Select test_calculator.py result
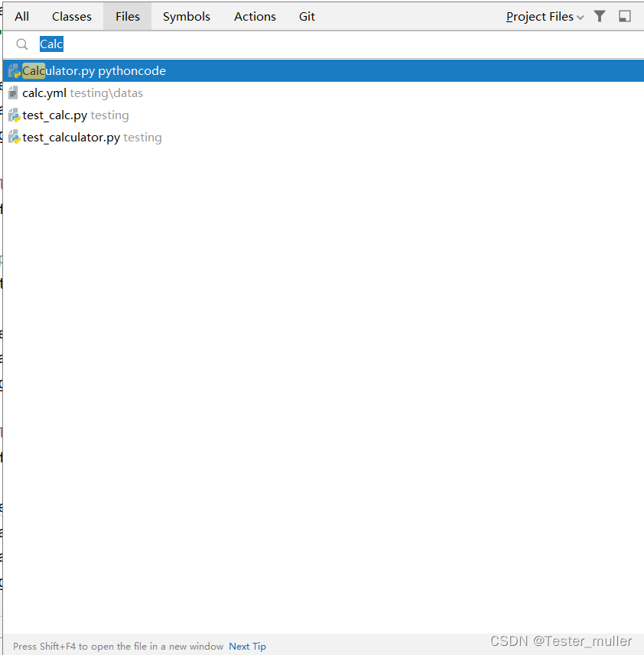 pyautogui.click(x=324, y=137)
